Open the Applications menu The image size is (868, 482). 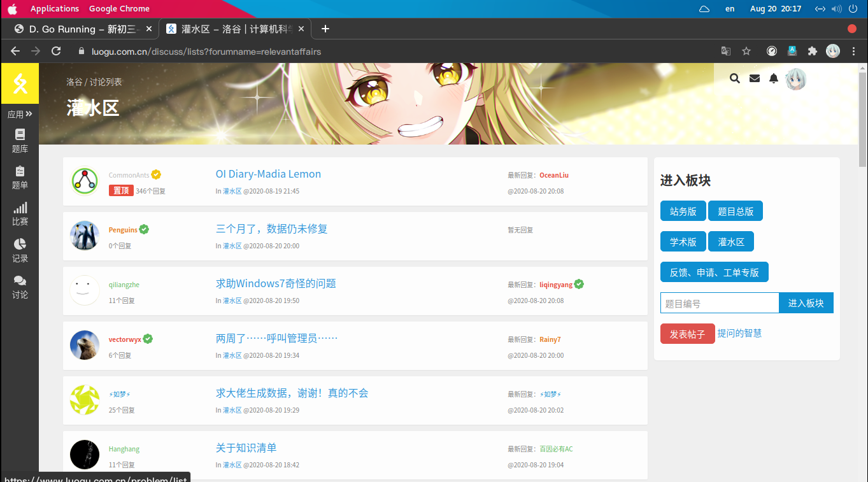coord(55,9)
